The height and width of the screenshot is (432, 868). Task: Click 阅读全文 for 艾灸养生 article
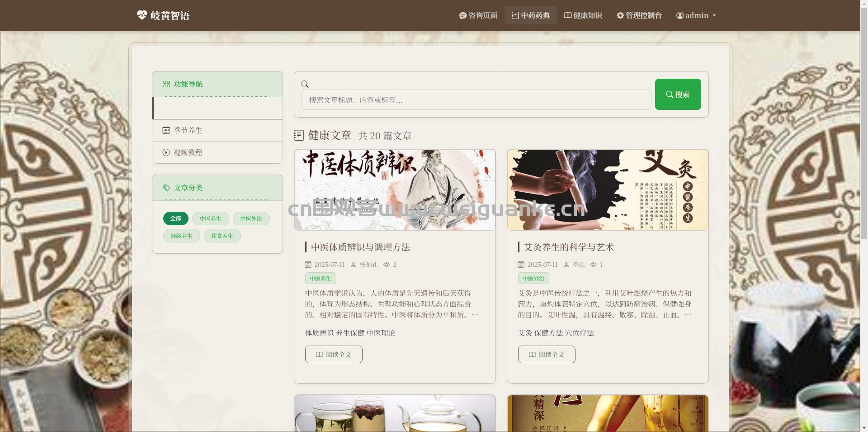tap(547, 354)
